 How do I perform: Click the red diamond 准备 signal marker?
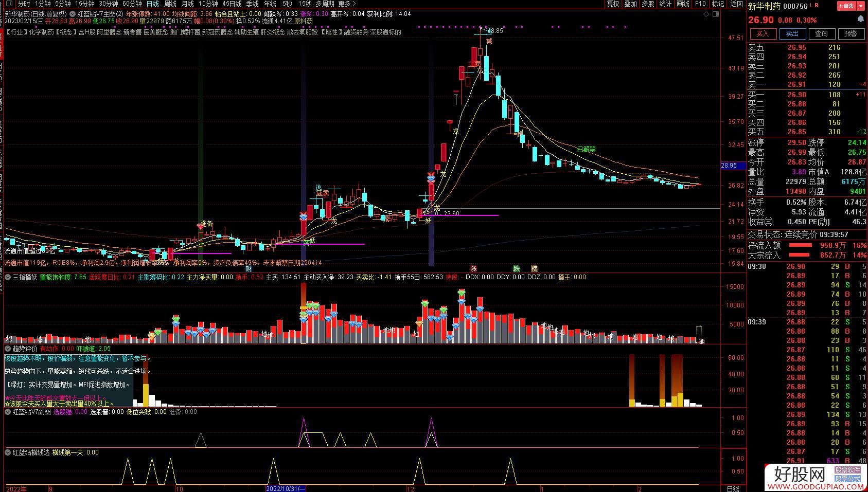pyautogui.click(x=200, y=226)
